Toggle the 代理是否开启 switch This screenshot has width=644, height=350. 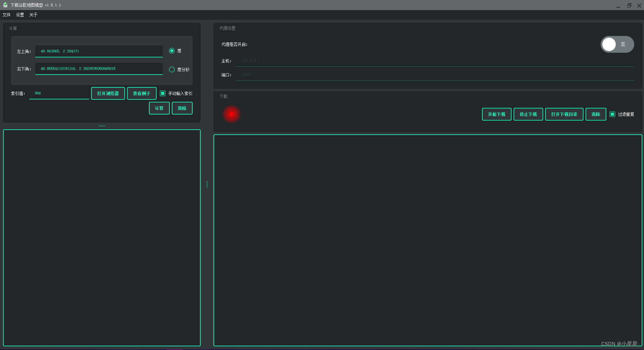(617, 44)
